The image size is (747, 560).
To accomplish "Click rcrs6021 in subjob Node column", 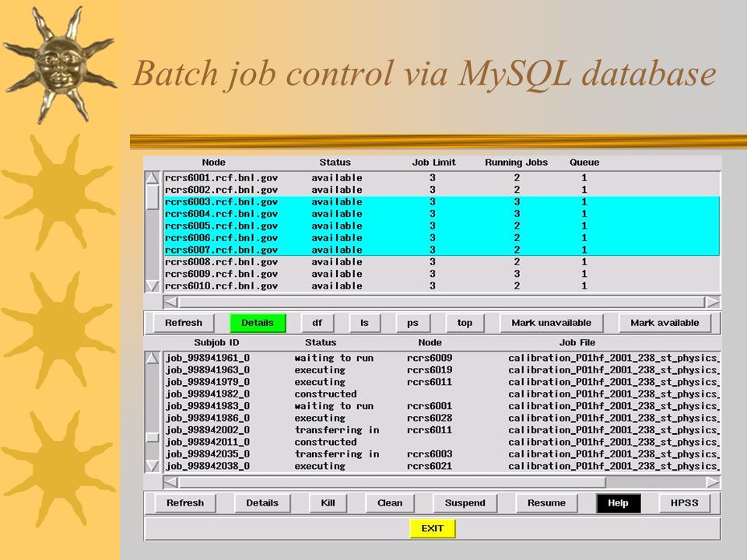I will point(430,466).
